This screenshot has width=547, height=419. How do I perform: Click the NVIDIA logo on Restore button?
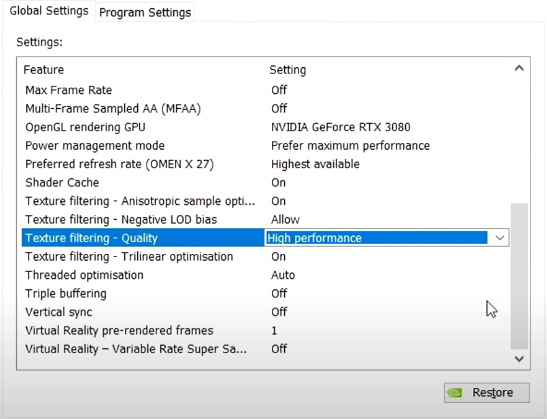pyautogui.click(x=455, y=393)
